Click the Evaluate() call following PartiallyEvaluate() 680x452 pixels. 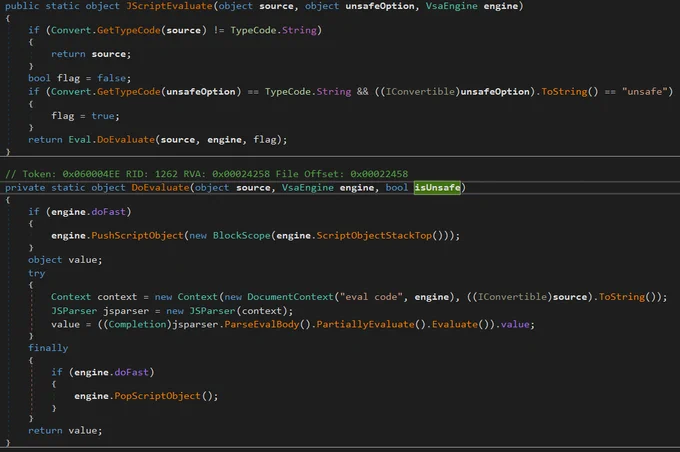454,325
